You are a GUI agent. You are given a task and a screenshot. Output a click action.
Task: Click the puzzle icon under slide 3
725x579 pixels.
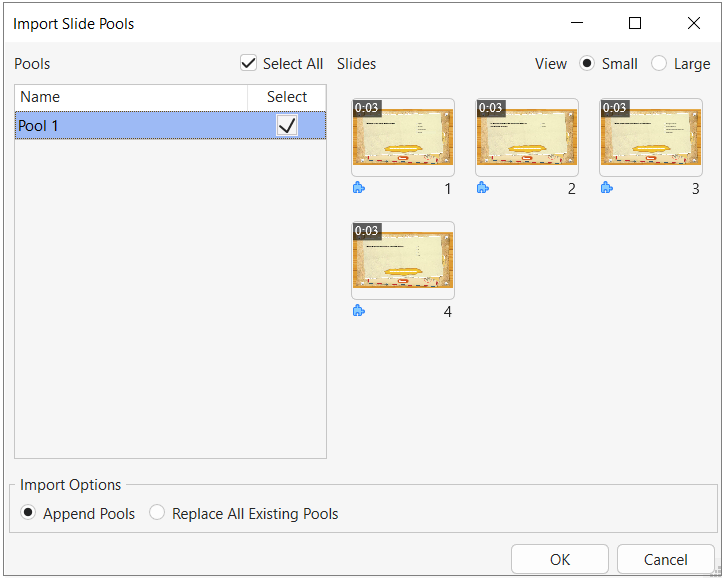point(607,188)
